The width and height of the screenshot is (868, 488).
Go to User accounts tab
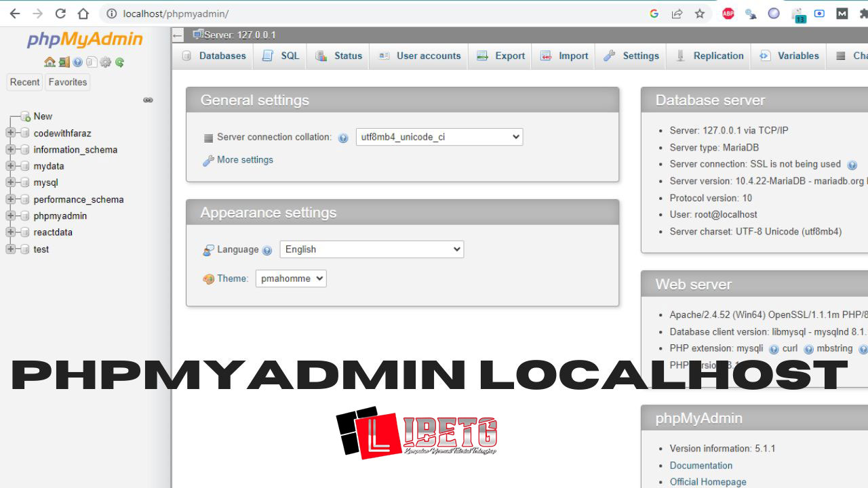pos(420,56)
